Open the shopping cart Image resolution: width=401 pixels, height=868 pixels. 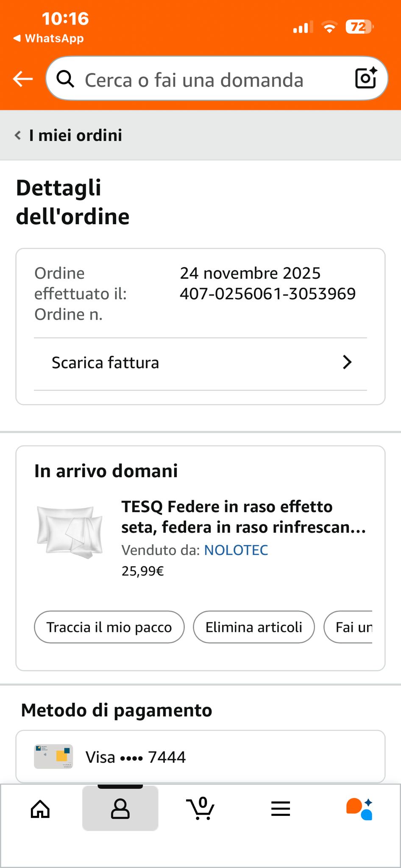(200, 809)
